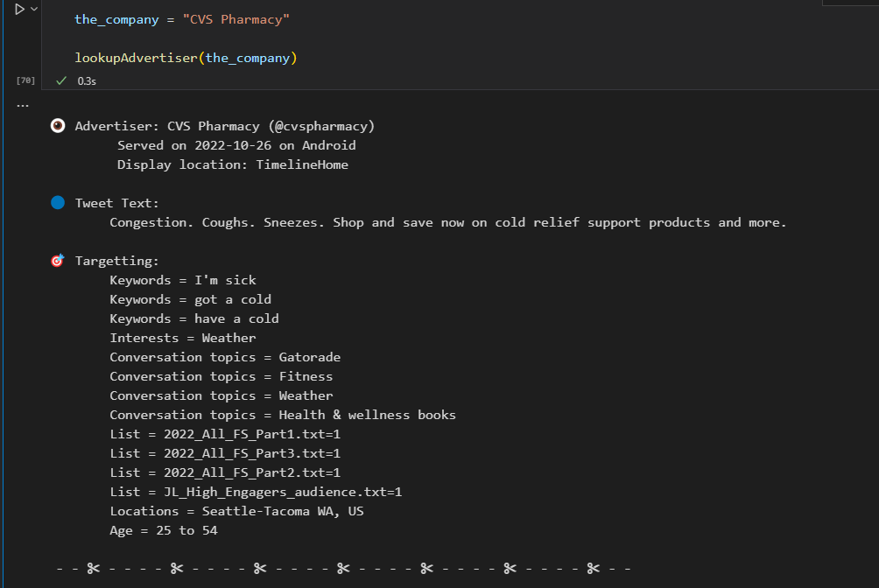The width and height of the screenshot is (879, 588).
Task: Click the lookupAdvertiser(the_company) call line
Action: coord(186,59)
